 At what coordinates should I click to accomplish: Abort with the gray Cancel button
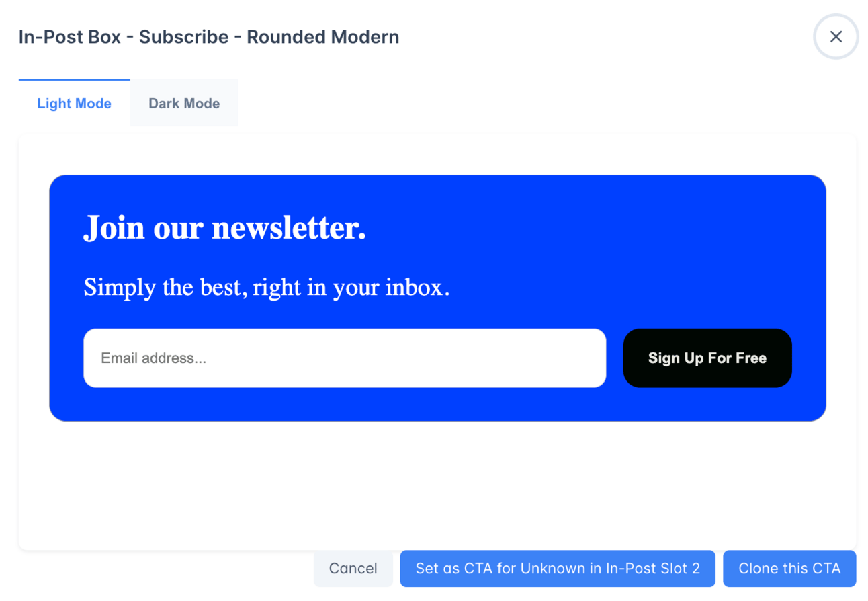click(353, 569)
